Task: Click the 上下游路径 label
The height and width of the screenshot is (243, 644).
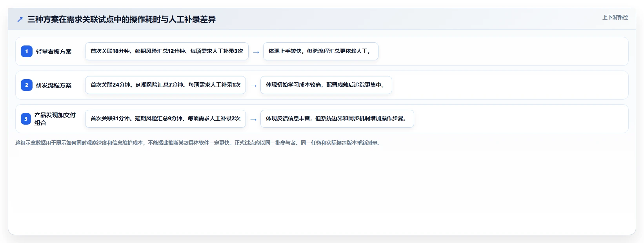Action: (615, 17)
